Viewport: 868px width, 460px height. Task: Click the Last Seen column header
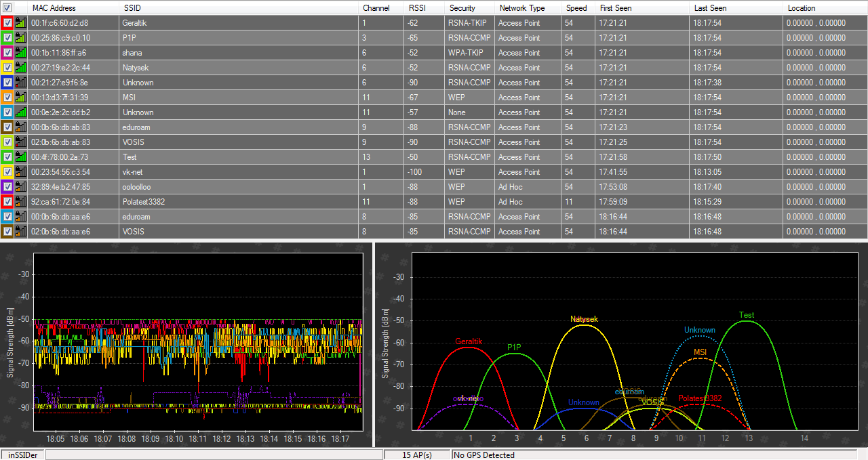point(736,7)
